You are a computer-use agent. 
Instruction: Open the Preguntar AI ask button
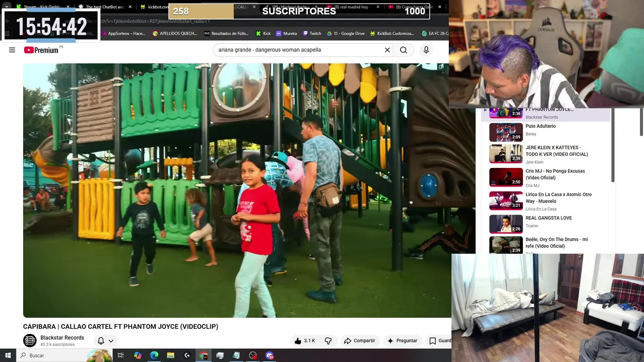pyautogui.click(x=402, y=340)
